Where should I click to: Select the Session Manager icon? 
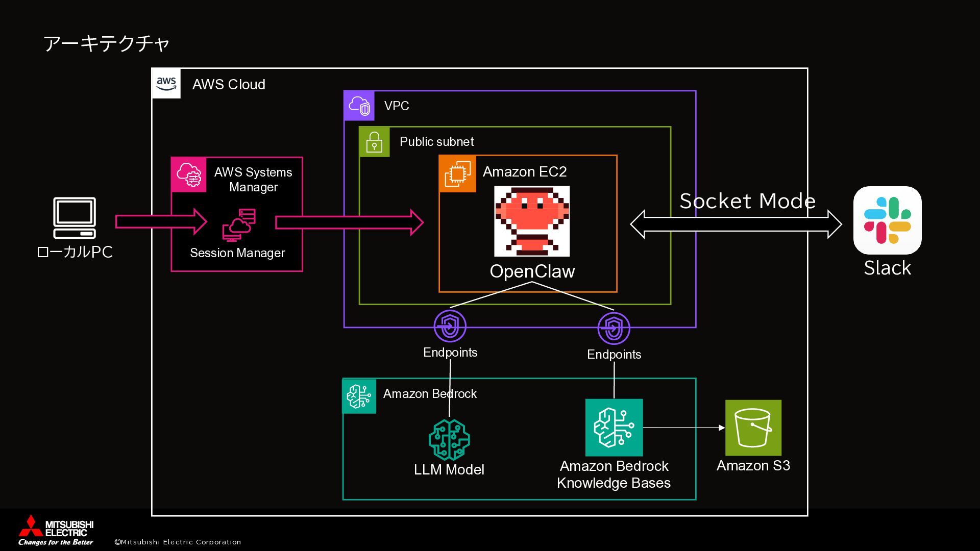(238, 225)
